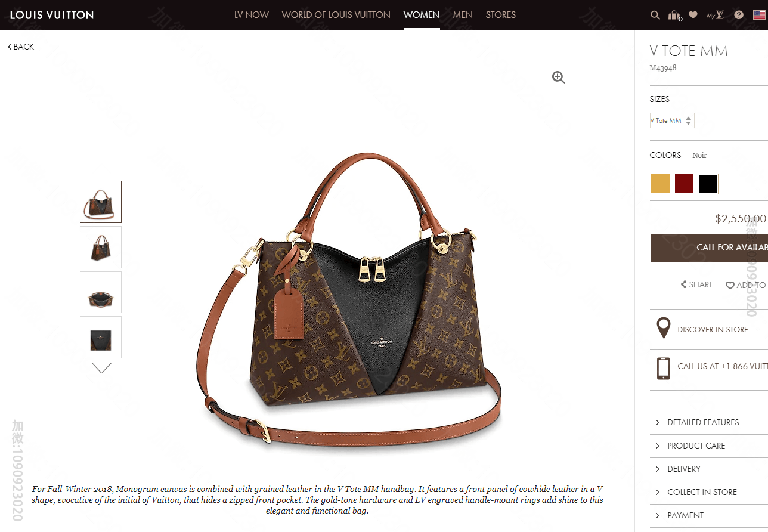Screen dimensions: 768x532
Task: Open the wishlist heart icon in header
Action: tap(693, 15)
